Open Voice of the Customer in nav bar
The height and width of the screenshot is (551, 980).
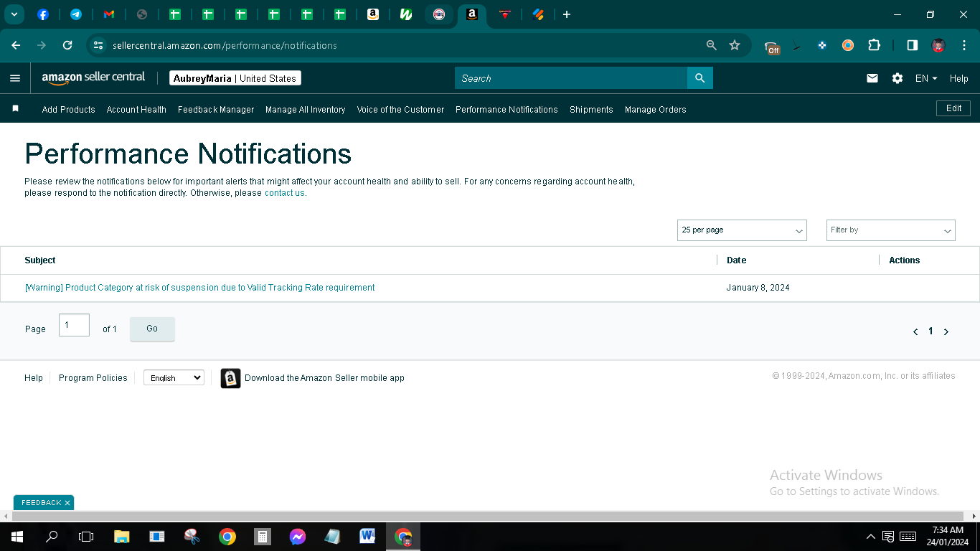pyautogui.click(x=400, y=110)
